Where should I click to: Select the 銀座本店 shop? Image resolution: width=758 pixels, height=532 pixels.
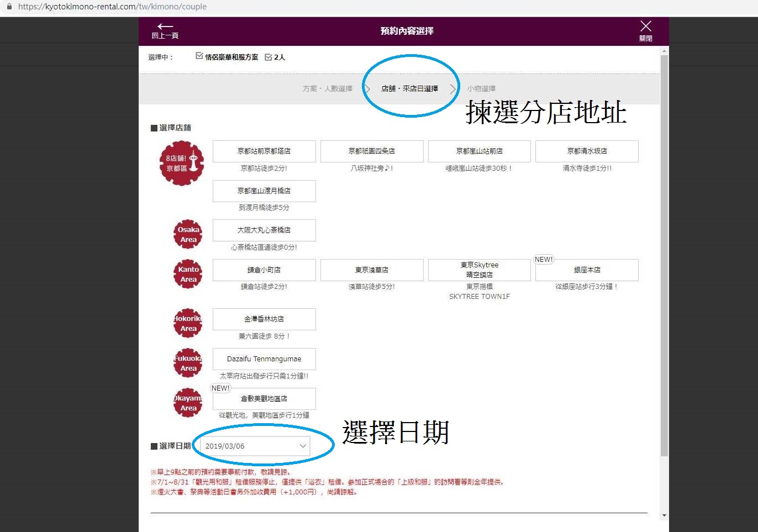(587, 270)
